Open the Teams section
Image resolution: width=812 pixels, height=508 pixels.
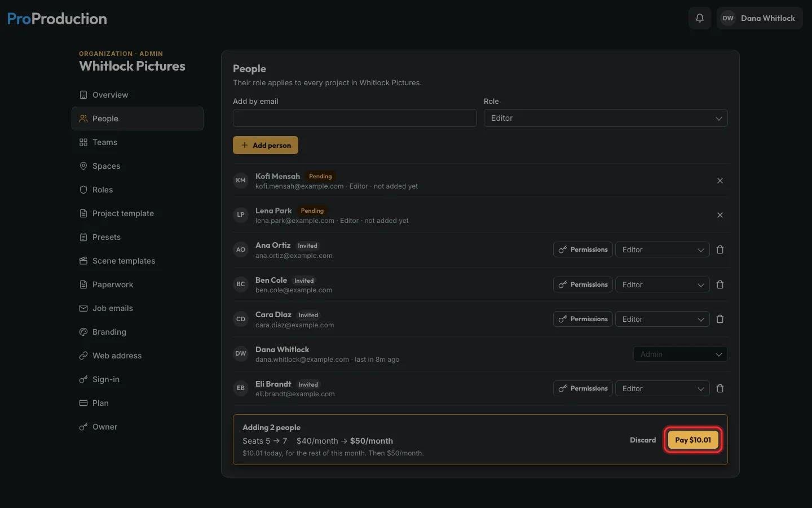138,142
